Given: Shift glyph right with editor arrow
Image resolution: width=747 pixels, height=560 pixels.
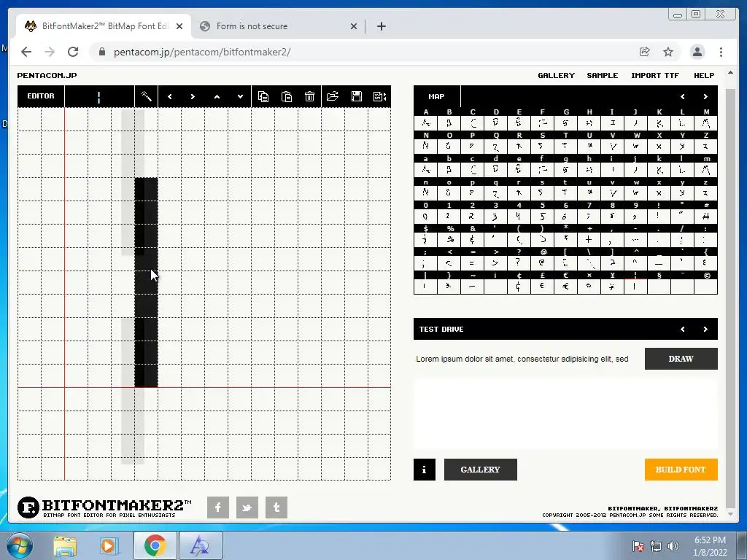Looking at the screenshot, I should tap(193, 96).
